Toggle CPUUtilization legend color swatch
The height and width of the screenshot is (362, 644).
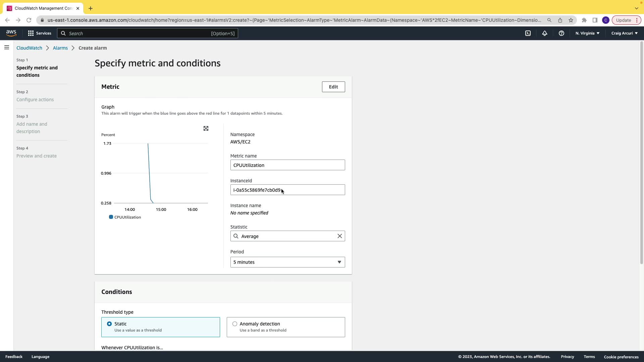tap(111, 217)
